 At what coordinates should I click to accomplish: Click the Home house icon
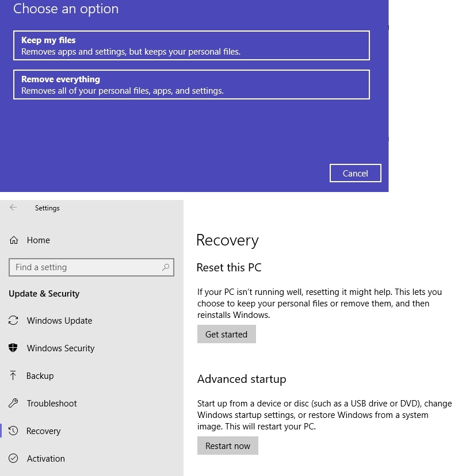(x=14, y=240)
